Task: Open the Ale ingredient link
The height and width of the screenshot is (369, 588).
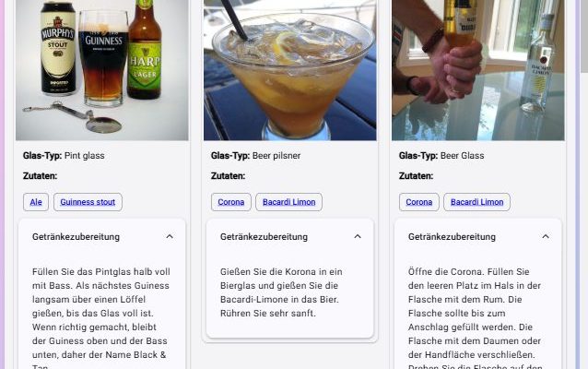Action: click(x=36, y=202)
